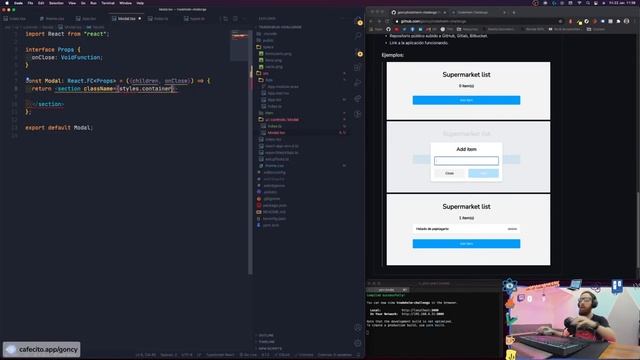Open Explorer panel more actions ellipsis
Viewport: 640px width, 360px height.
point(342,18)
